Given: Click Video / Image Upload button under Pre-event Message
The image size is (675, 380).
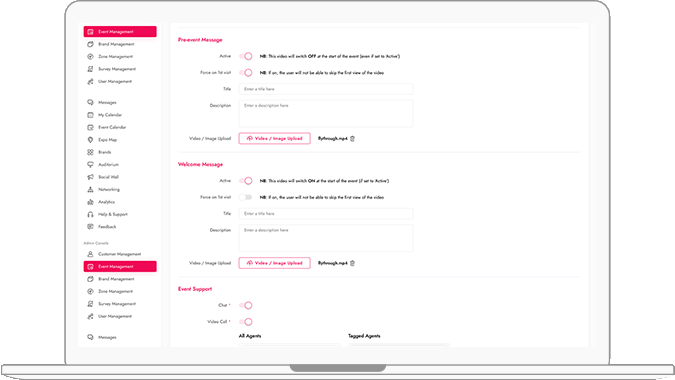Looking at the screenshot, I should coord(275,139).
